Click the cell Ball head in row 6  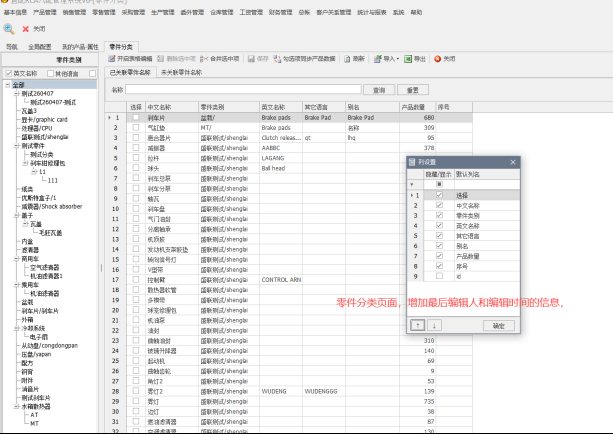click(281, 168)
